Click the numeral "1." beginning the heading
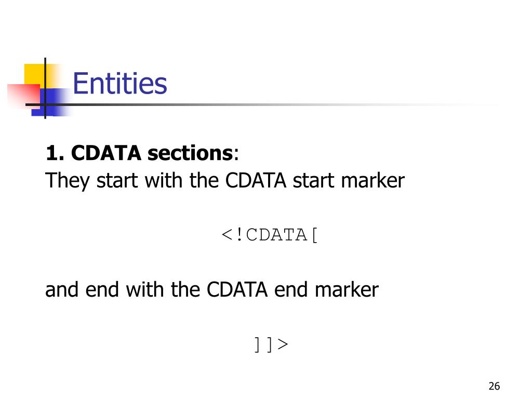The height and width of the screenshot is (399, 532). 55,153
